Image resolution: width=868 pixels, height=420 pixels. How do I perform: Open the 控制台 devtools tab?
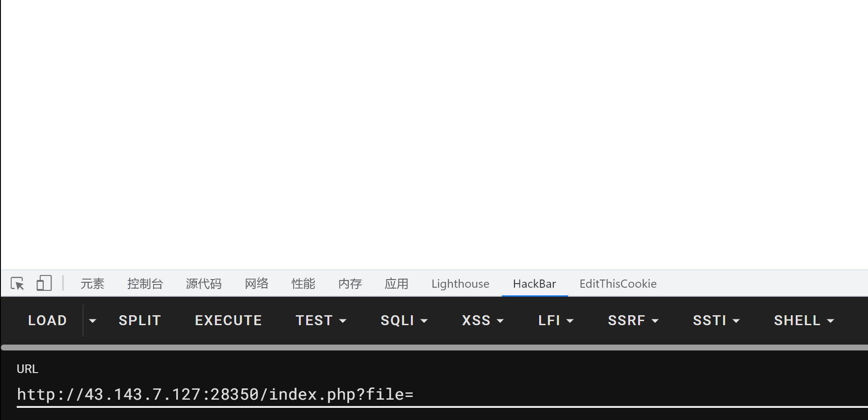point(145,284)
